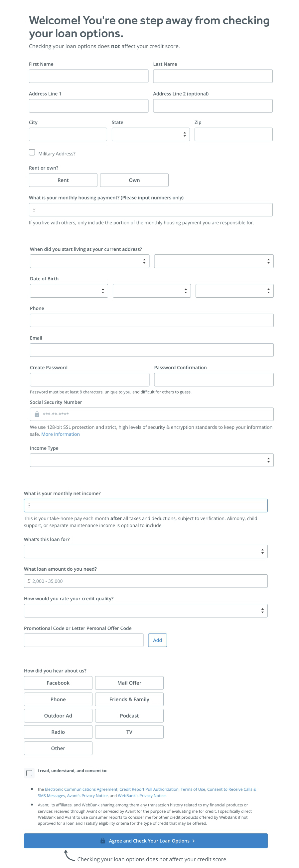
Task: Check the Military Address checkbox
Action: pos(32,152)
